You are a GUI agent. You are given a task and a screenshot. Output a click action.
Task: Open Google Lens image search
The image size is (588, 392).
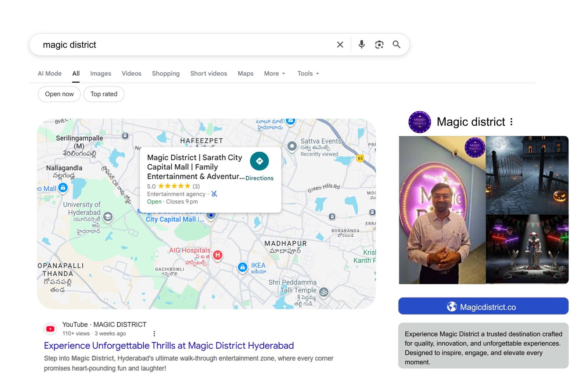click(379, 44)
